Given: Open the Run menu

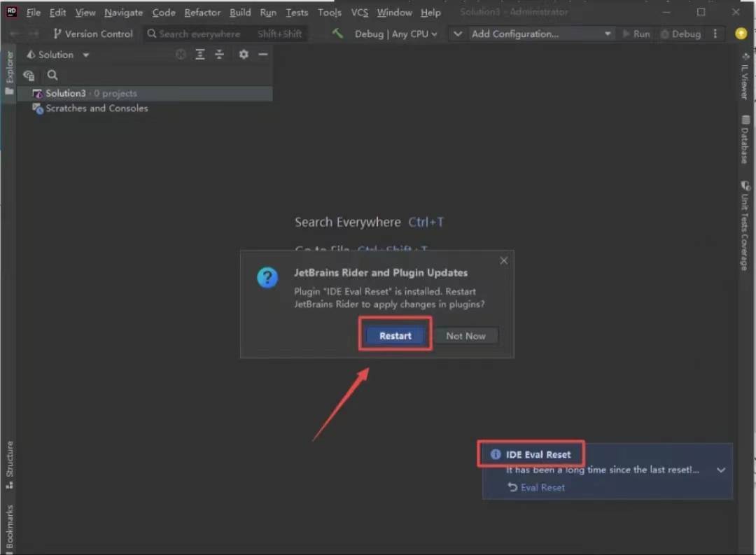Looking at the screenshot, I should pos(268,13).
